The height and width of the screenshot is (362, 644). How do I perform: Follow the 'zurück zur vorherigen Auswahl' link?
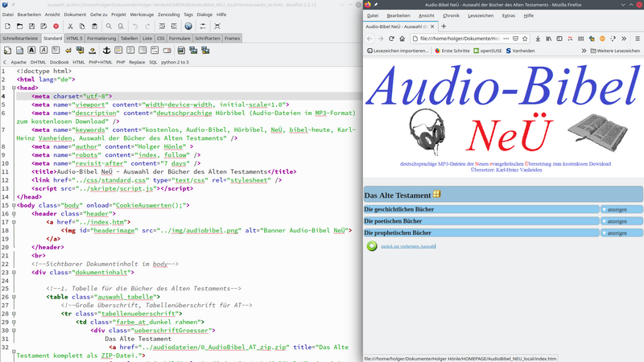(x=408, y=246)
